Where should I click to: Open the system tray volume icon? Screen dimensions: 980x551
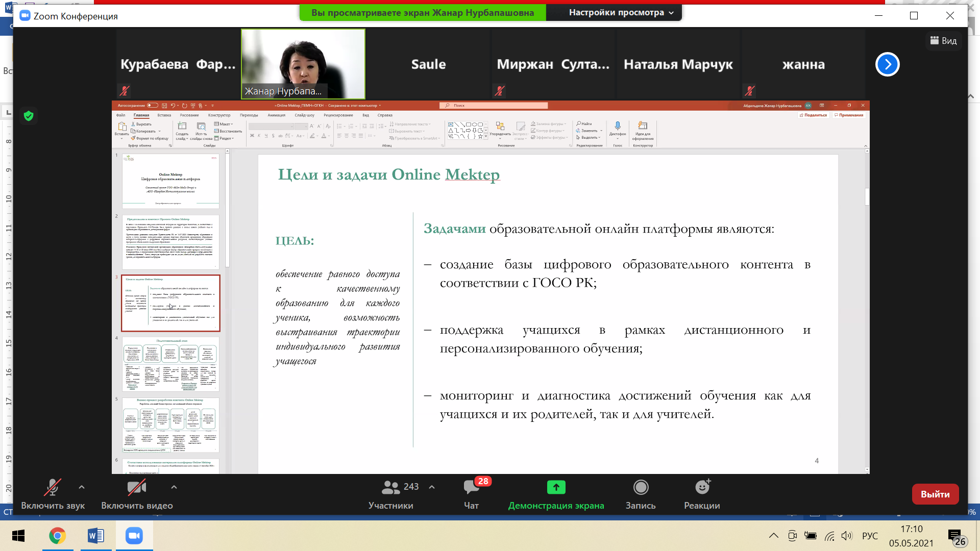pyautogui.click(x=847, y=536)
